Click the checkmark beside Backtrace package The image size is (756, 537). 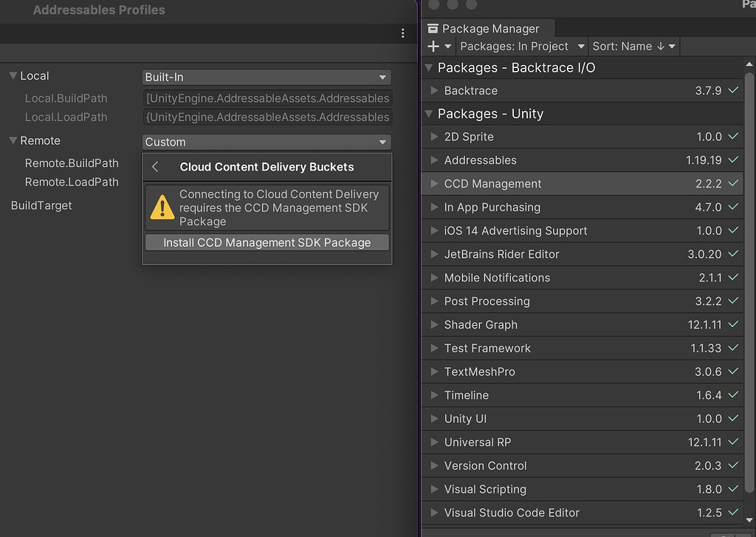coord(733,90)
